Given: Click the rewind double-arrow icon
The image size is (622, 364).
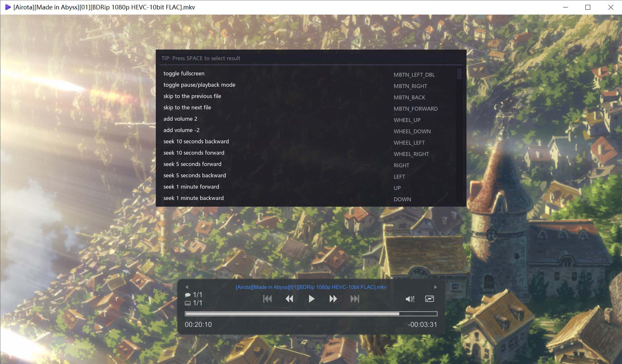Looking at the screenshot, I should point(289,299).
